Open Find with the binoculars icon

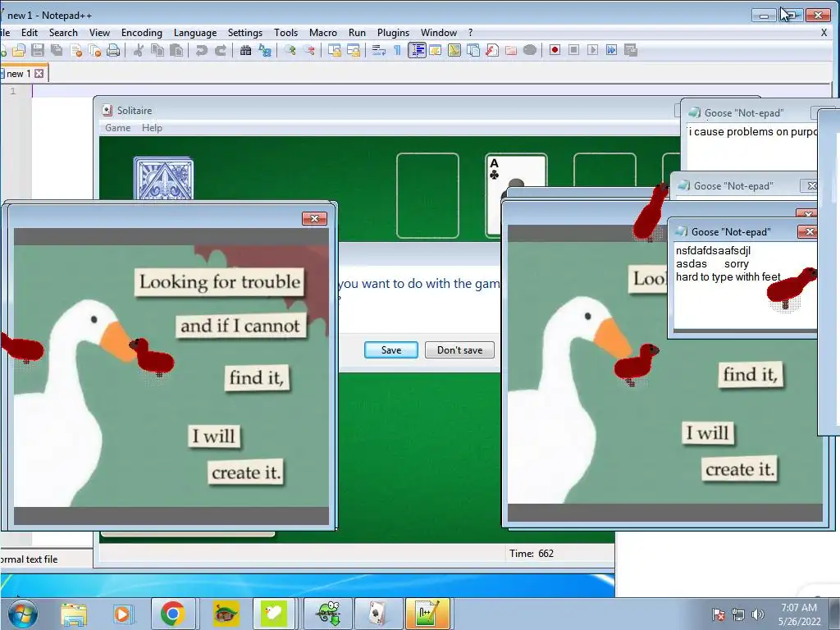coord(246,50)
